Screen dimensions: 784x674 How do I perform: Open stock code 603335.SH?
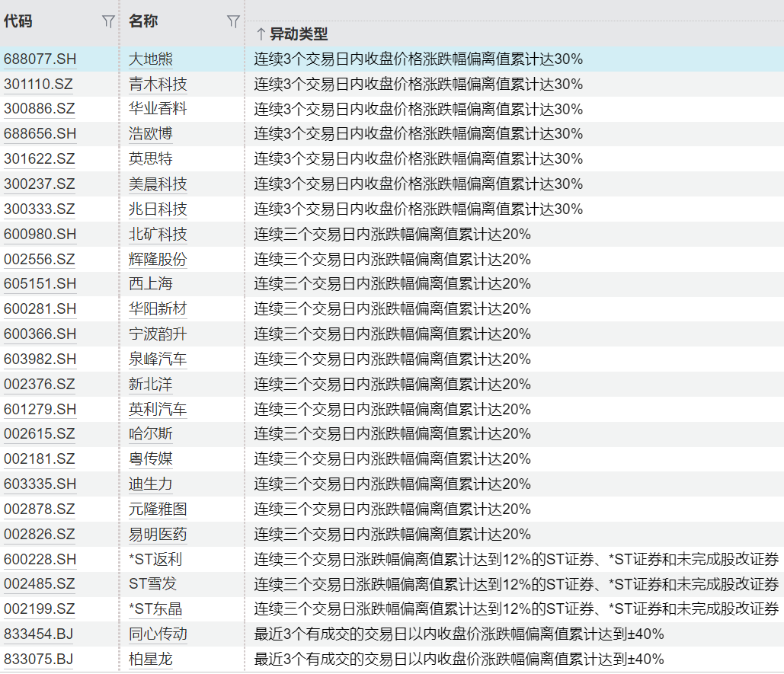40,484
